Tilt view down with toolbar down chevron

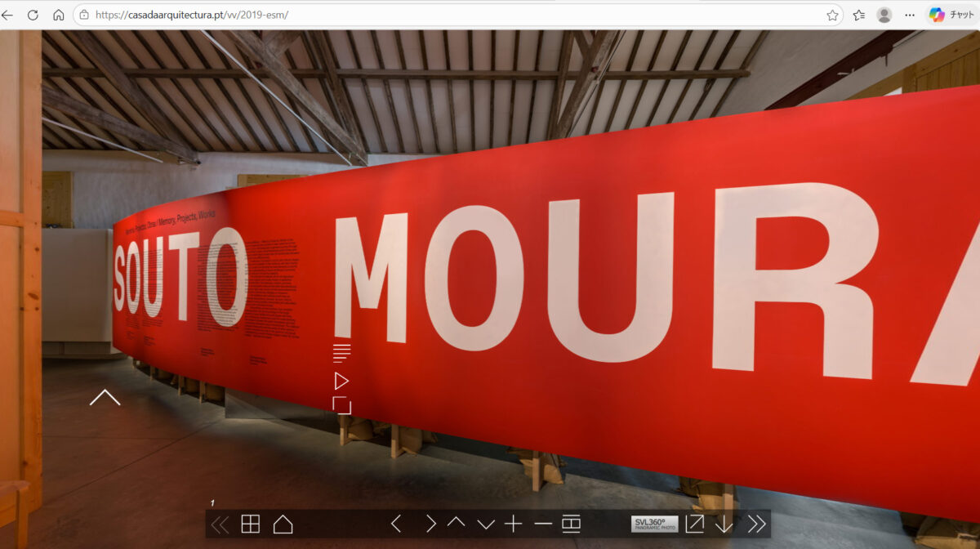pyautogui.click(x=486, y=524)
